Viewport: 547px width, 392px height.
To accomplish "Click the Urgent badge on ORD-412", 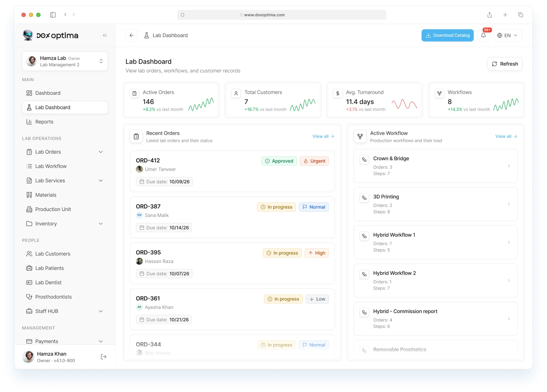I will 315,161.
